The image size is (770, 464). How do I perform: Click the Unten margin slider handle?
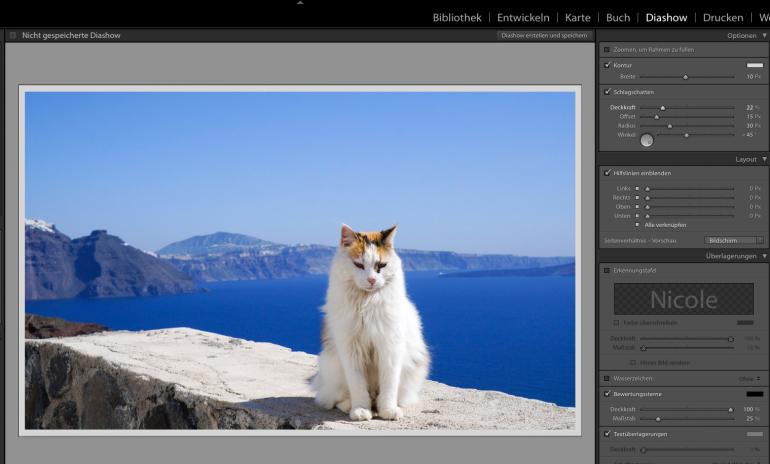click(647, 216)
